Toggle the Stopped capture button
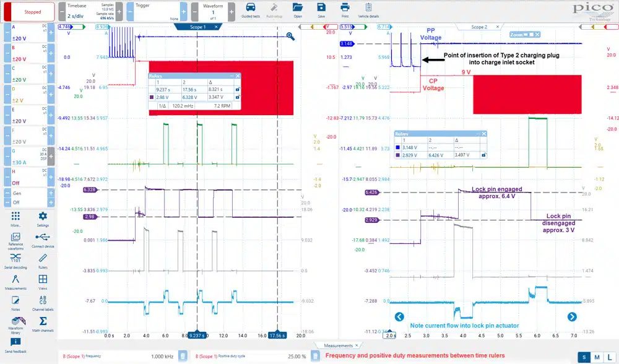The height and width of the screenshot is (364, 619). coord(29,12)
